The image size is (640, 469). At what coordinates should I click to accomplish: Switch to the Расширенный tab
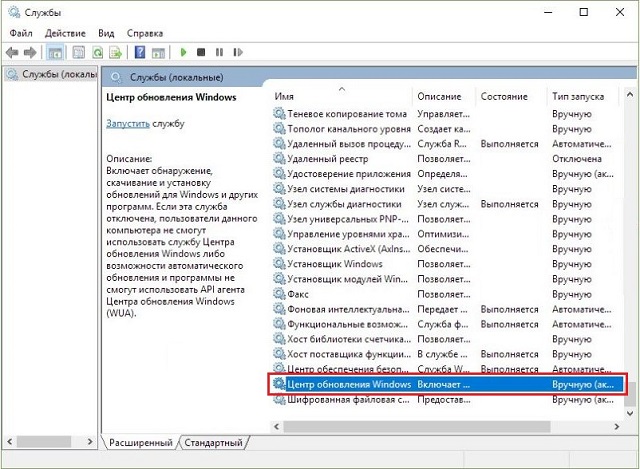click(140, 442)
